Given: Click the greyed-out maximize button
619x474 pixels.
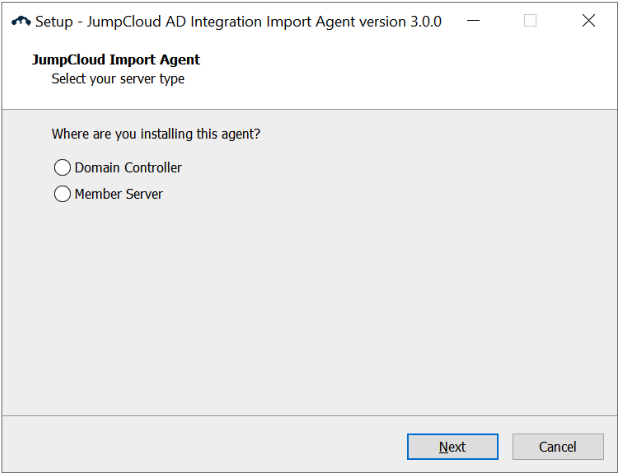Looking at the screenshot, I should [x=530, y=21].
